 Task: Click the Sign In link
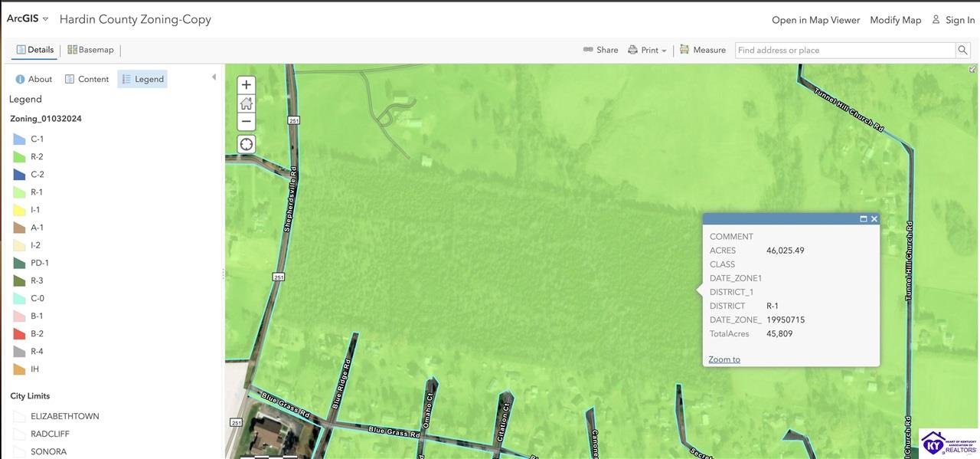pyautogui.click(x=953, y=20)
